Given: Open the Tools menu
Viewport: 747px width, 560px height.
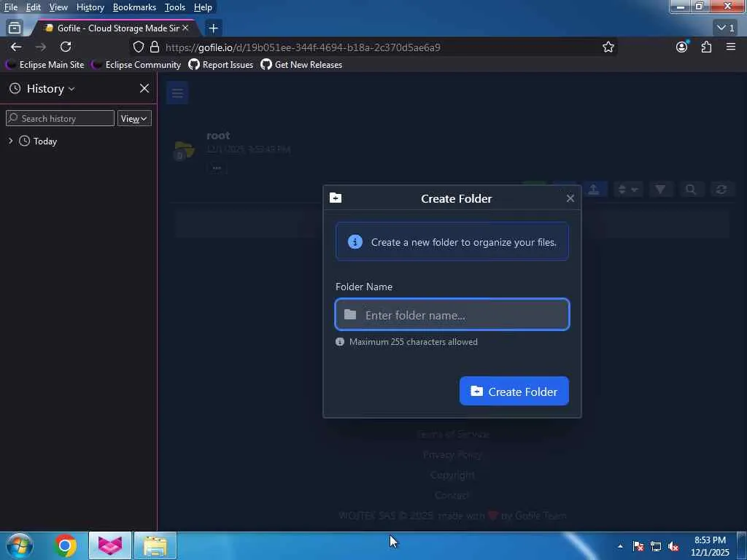Looking at the screenshot, I should 175,7.
